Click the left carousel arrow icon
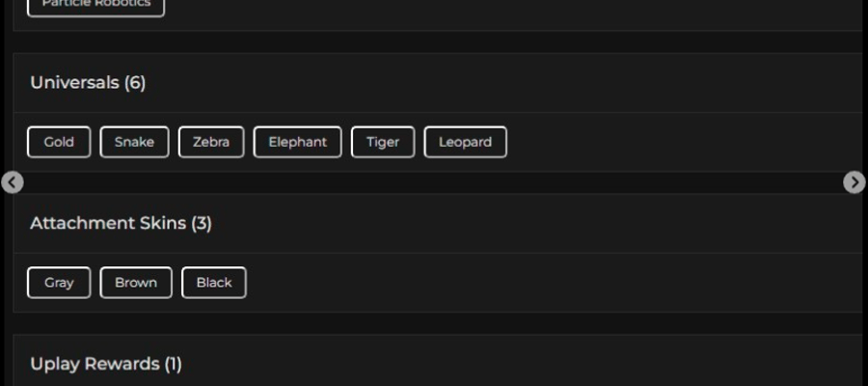 tap(13, 182)
